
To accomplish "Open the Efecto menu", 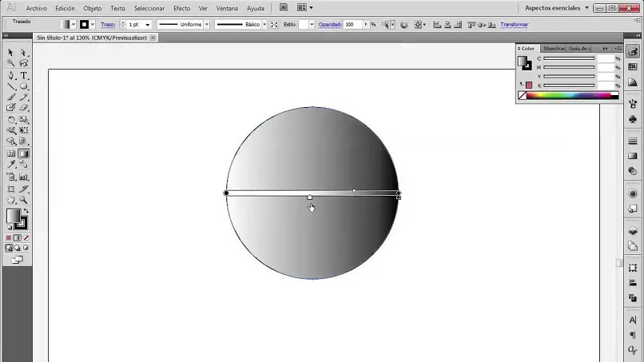I will click(181, 8).
